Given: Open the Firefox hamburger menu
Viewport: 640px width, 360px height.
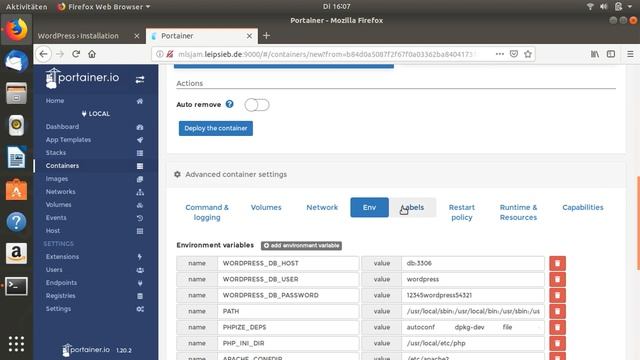Looking at the screenshot, I should click(630, 54).
